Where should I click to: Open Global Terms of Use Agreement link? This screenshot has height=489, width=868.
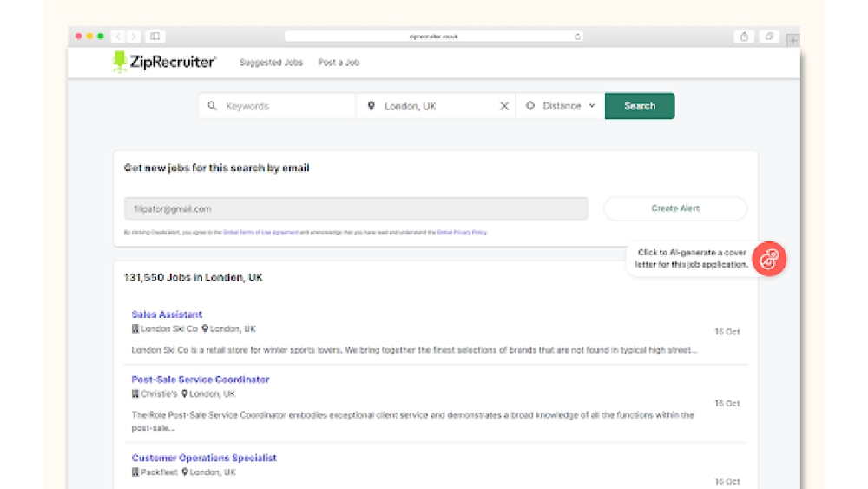click(x=260, y=233)
